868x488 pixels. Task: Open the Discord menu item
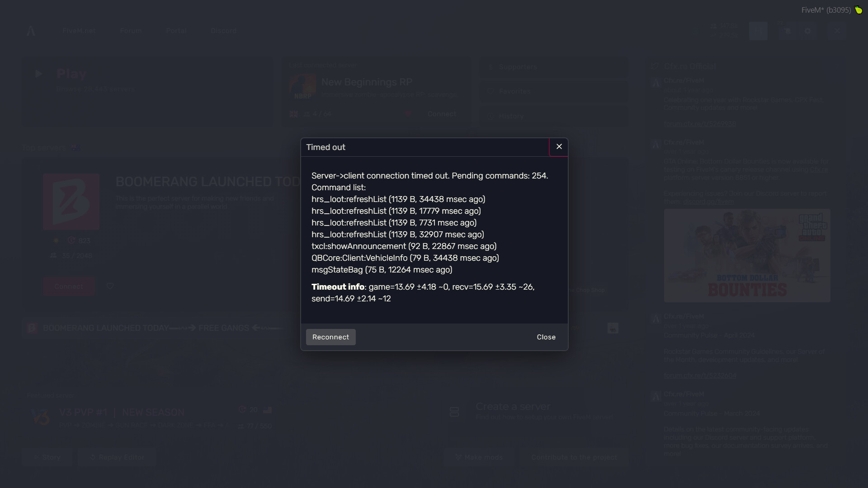tap(223, 31)
